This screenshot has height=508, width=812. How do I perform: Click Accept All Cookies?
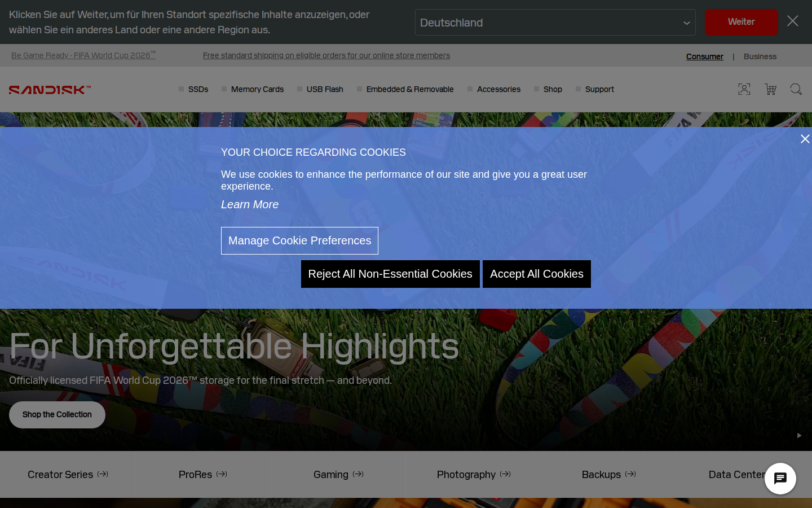(x=537, y=274)
